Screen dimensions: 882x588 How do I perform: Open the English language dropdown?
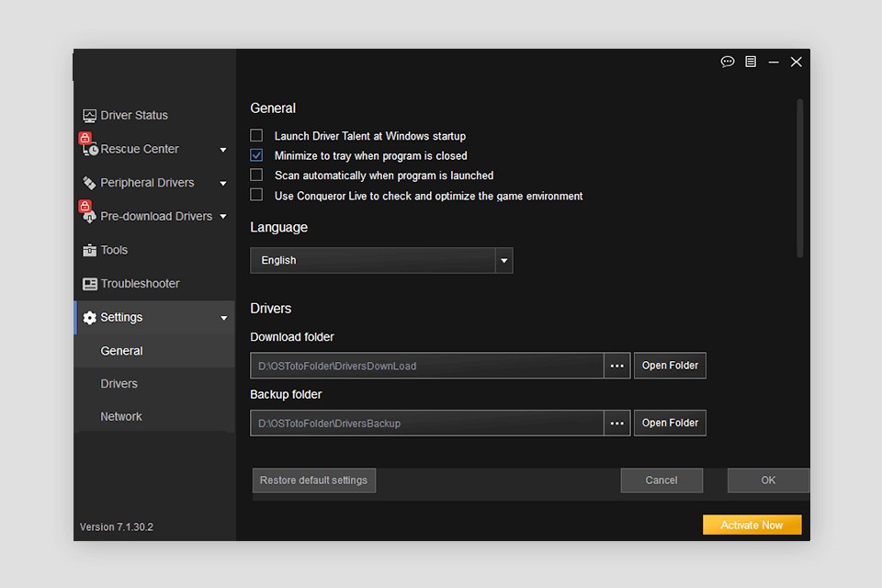(503, 260)
